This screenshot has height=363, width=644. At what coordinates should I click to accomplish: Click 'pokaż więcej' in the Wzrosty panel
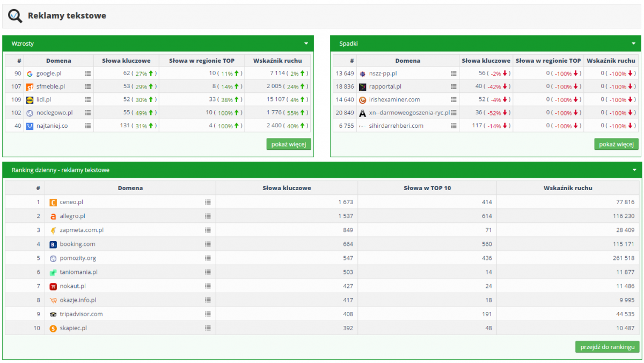pos(289,144)
